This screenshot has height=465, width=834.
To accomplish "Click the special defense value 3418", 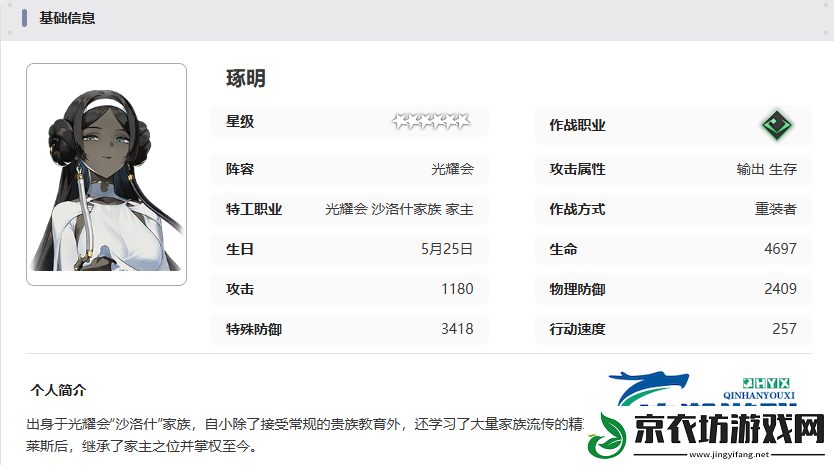I will 457,329.
